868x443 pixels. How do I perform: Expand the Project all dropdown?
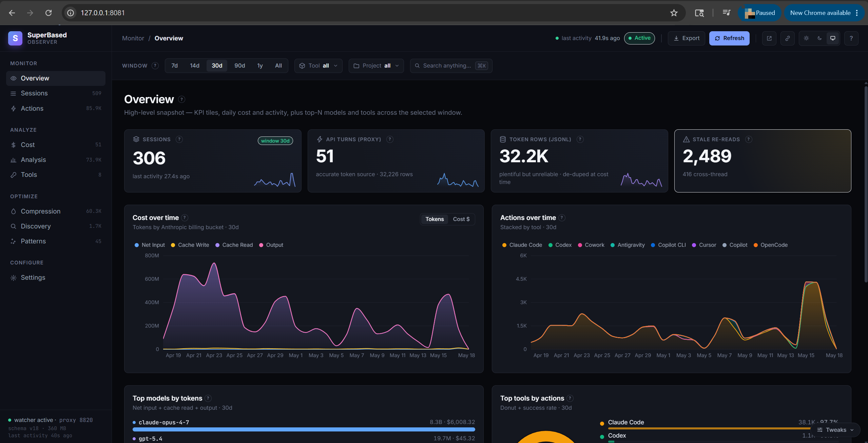(376, 66)
